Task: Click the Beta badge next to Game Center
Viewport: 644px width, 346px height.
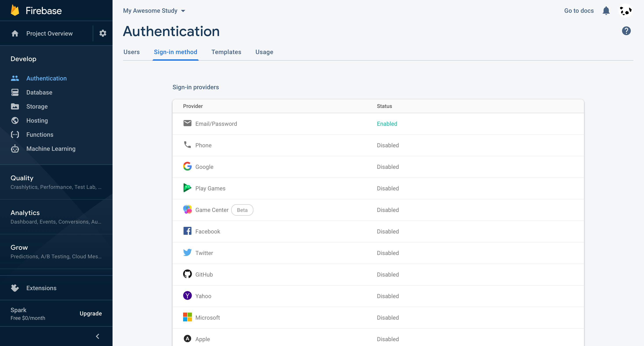Action: coord(242,210)
